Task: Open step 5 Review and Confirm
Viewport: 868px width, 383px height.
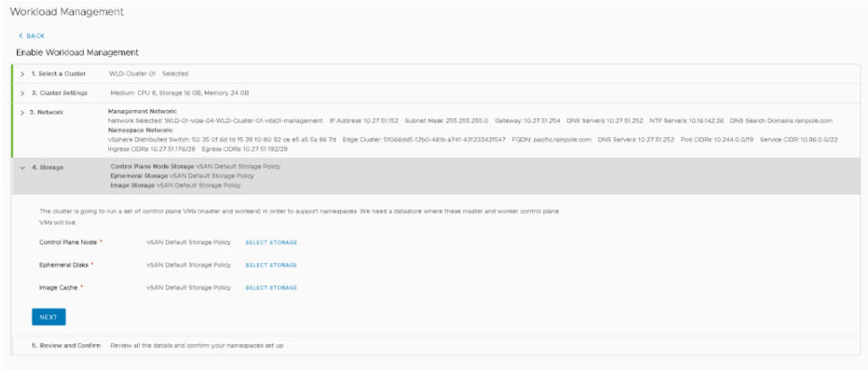Action: click(x=59, y=346)
